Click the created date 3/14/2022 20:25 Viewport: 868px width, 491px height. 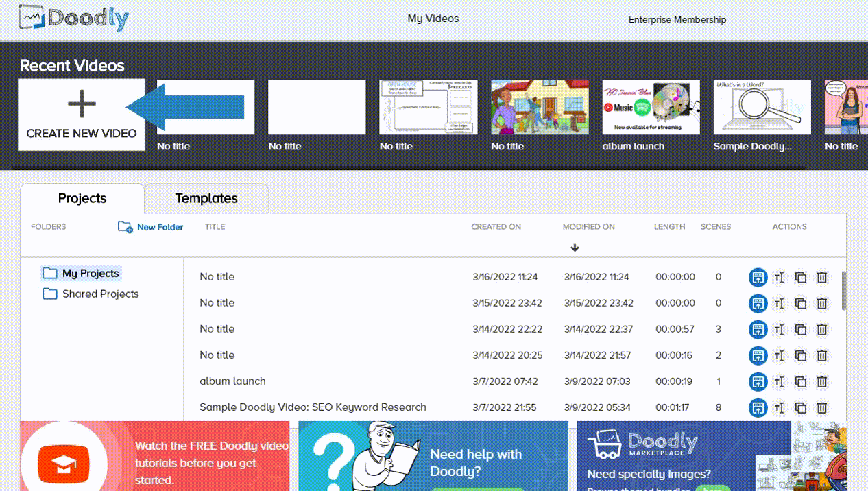(507, 355)
